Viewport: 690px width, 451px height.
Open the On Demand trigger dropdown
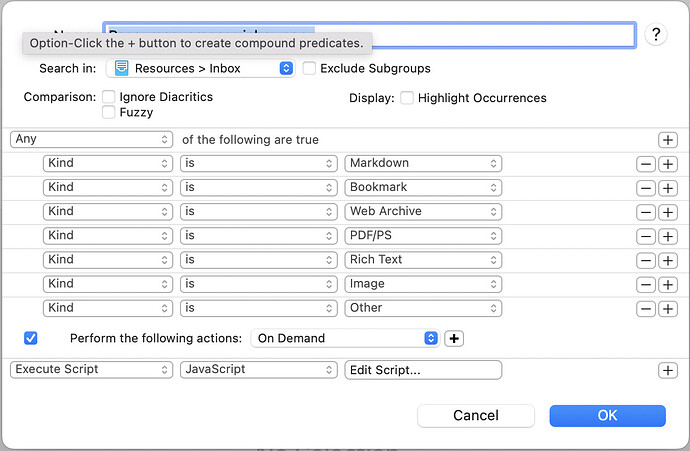pos(345,338)
